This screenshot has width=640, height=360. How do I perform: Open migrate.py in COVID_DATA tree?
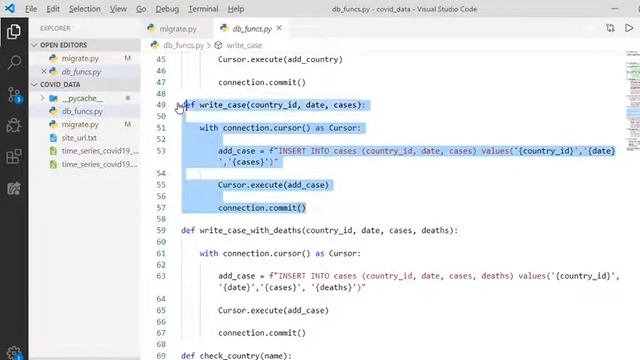85,124
